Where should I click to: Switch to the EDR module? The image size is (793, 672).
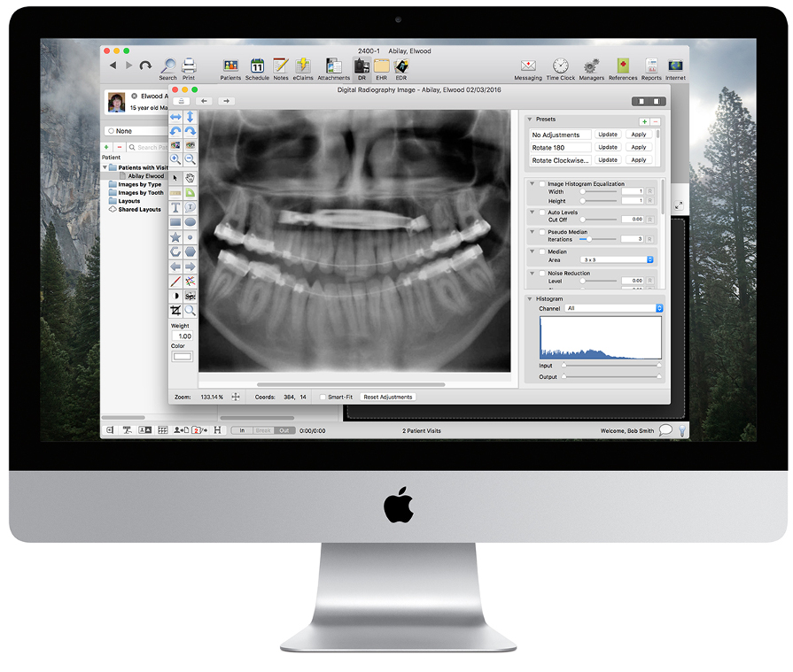coord(401,69)
